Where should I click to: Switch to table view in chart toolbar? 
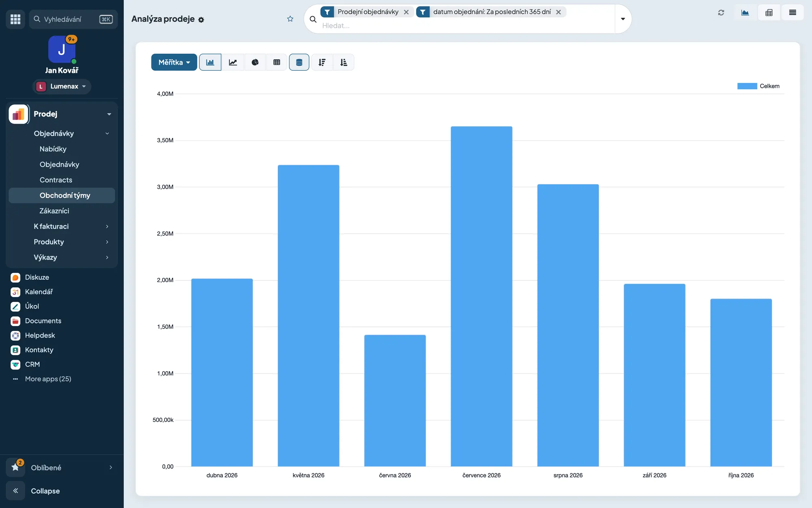tap(277, 62)
